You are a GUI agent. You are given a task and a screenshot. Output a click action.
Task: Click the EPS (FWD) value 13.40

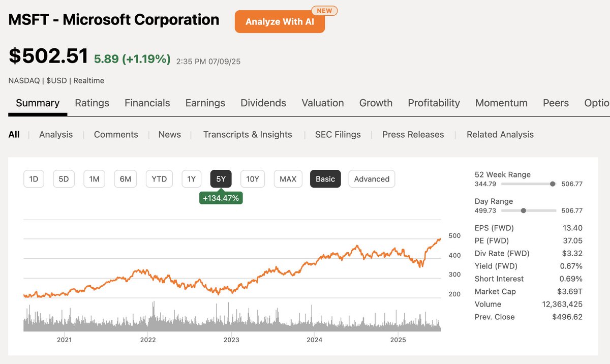[572, 228]
